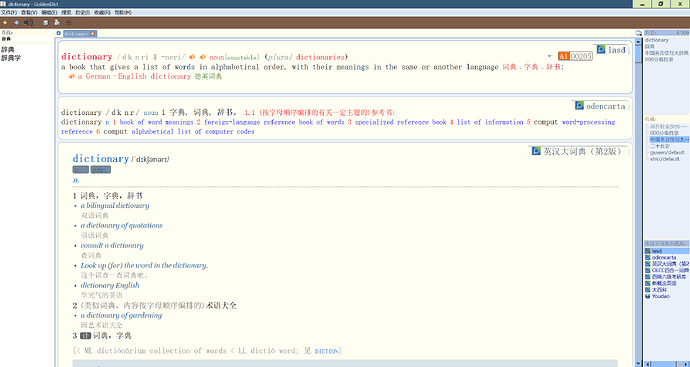
Task: Click the lasd dictionary icon in article header
Action: pyautogui.click(x=601, y=50)
